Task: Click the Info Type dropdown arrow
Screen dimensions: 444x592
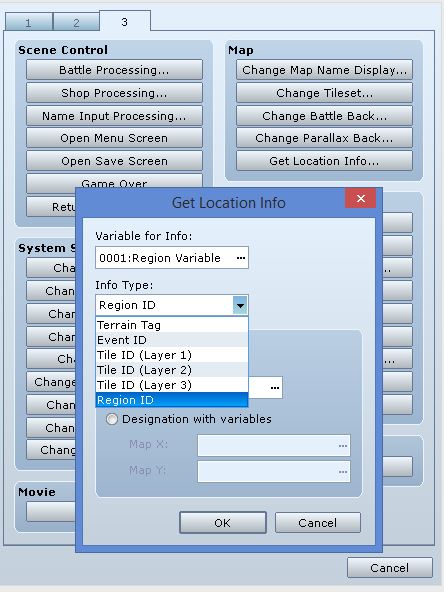Action: (x=240, y=305)
